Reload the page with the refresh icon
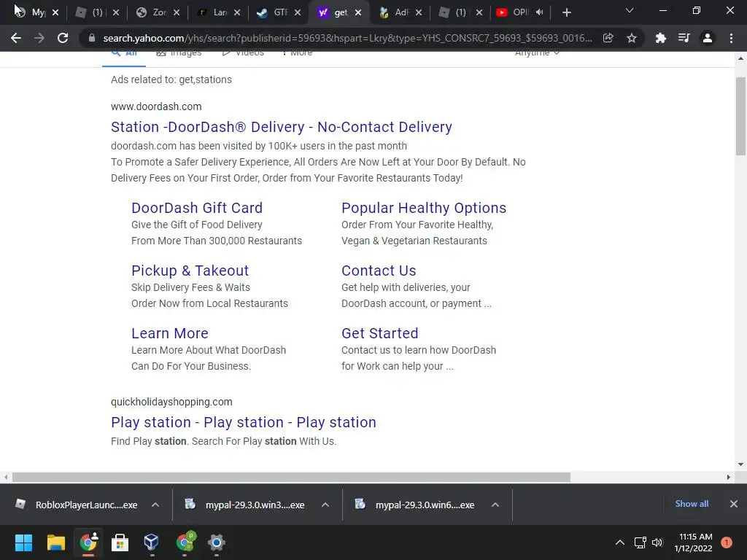747x560 pixels. pos(63,38)
